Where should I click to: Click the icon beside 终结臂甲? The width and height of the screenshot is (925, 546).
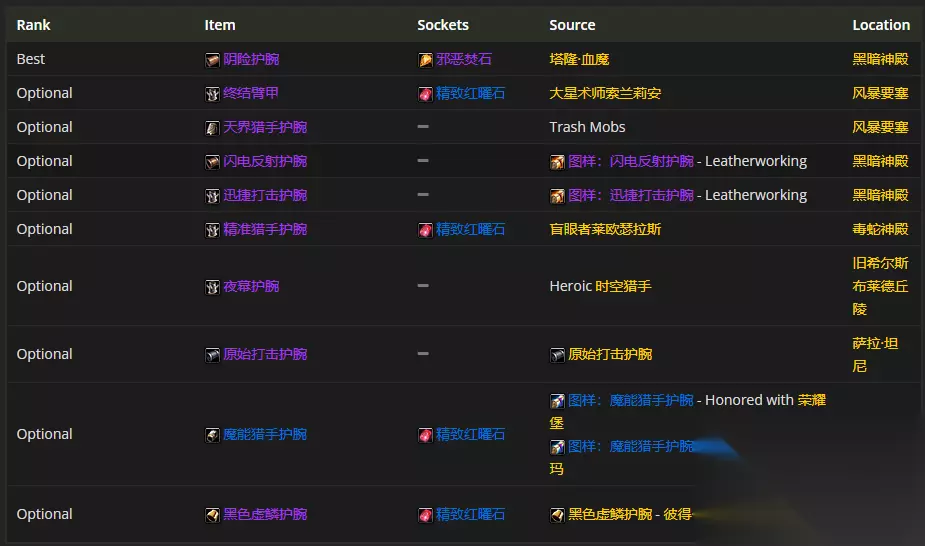click(212, 94)
